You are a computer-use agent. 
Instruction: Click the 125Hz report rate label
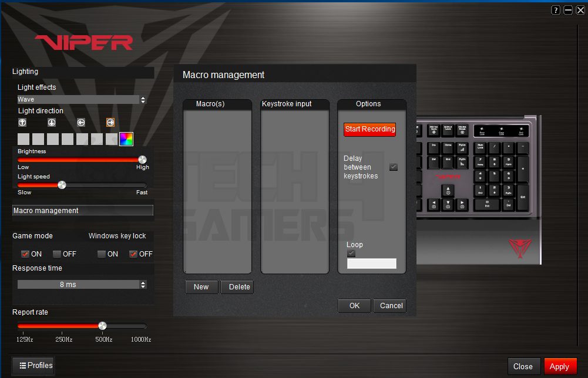(x=25, y=339)
